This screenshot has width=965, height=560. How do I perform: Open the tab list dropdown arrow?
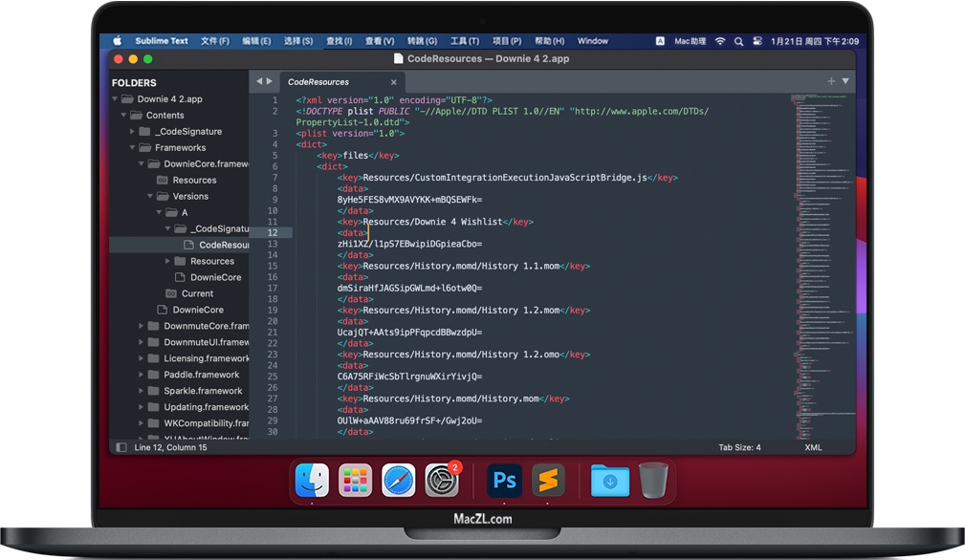tap(845, 81)
